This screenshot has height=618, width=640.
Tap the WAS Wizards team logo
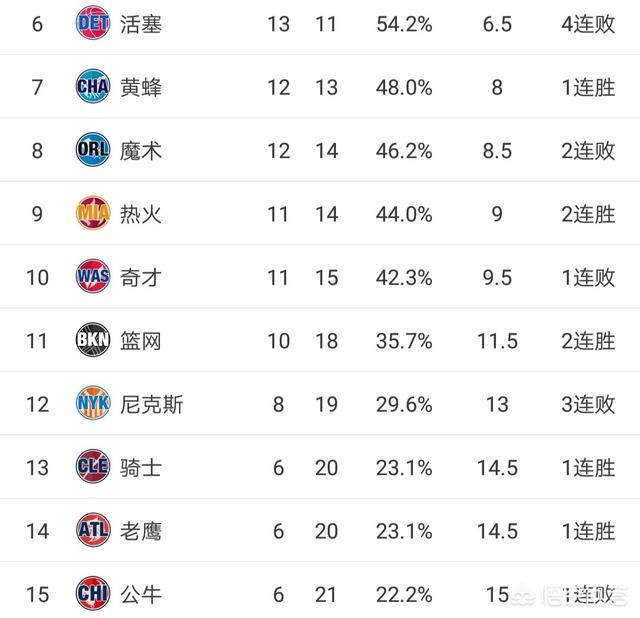pos(93,276)
